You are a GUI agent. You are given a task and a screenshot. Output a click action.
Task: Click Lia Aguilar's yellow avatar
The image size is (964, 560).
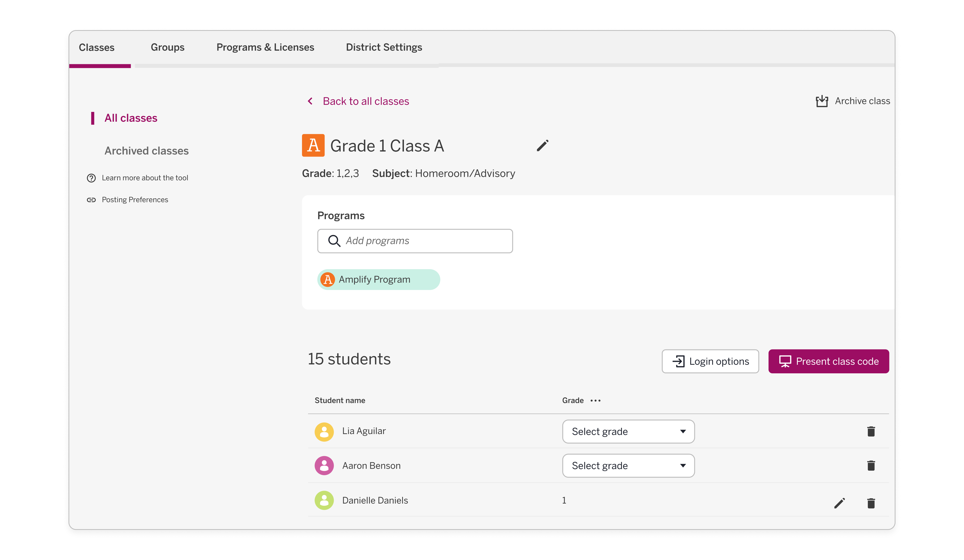tap(324, 432)
